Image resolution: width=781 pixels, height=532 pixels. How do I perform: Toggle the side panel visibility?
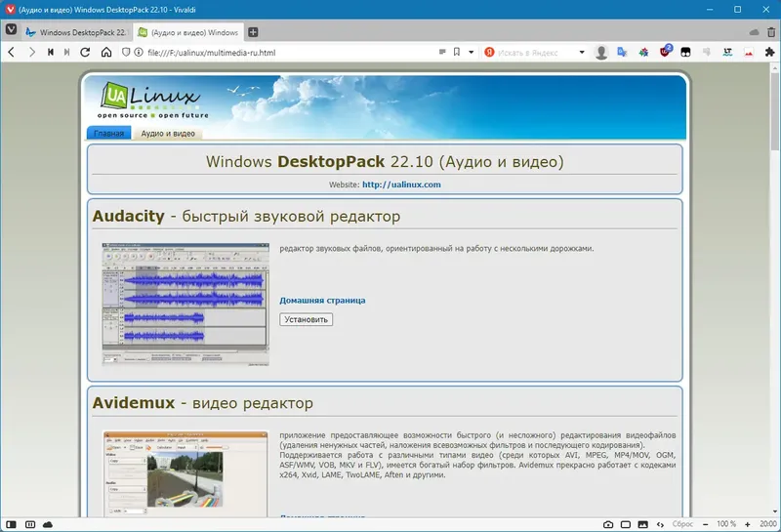pos(11,524)
